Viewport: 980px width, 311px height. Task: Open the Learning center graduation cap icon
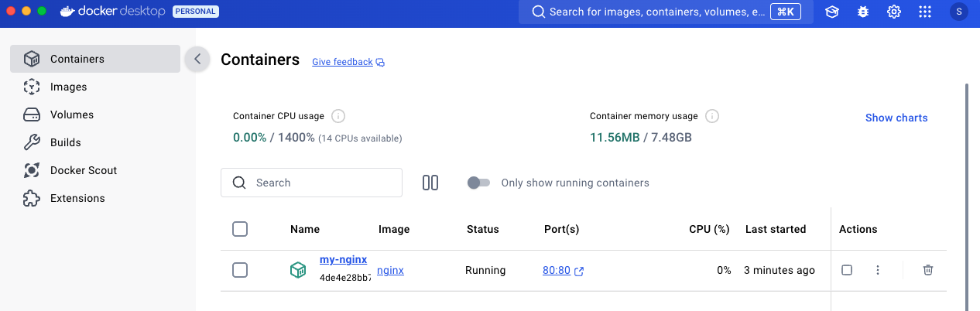pos(832,12)
